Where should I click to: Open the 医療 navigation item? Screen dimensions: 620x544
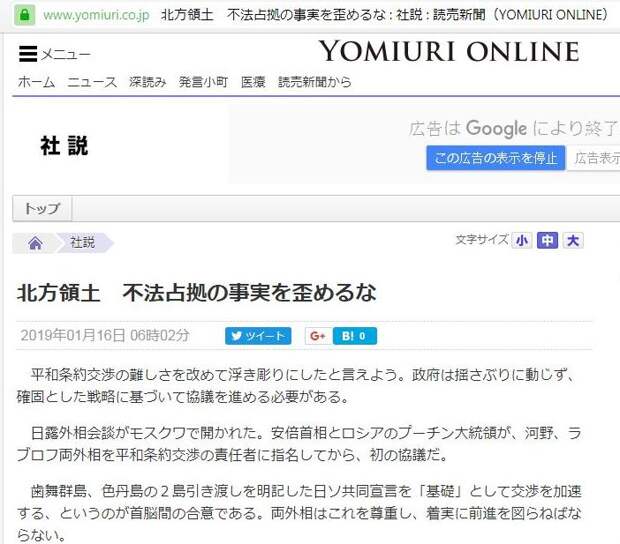pyautogui.click(x=253, y=82)
